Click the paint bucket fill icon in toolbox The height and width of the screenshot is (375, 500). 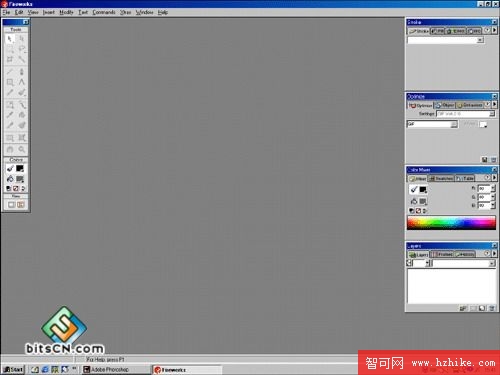click(x=10, y=179)
